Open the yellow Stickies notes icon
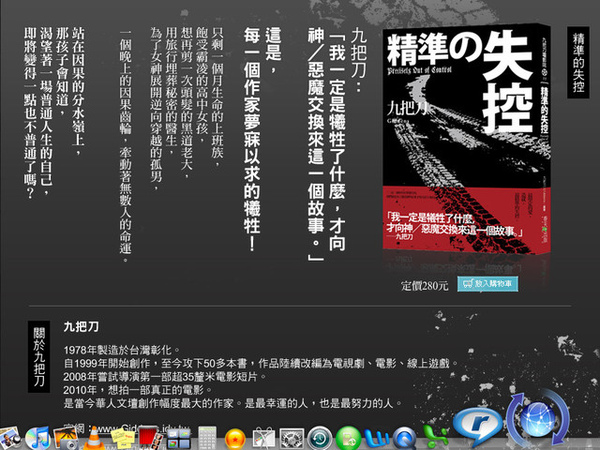This screenshot has height=450, width=600. click(x=122, y=439)
